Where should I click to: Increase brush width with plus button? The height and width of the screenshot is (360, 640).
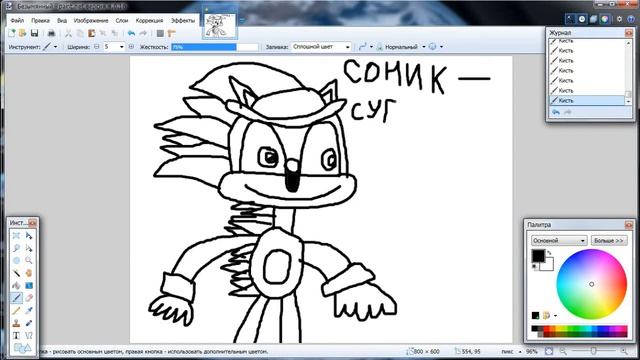(131, 47)
